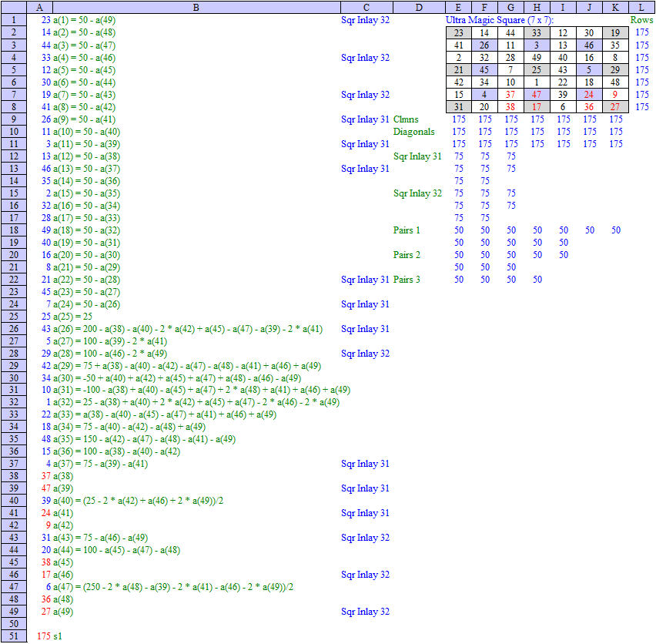Select the 's1' label cell
Viewport: 656px width, 644px height.
pos(58,636)
